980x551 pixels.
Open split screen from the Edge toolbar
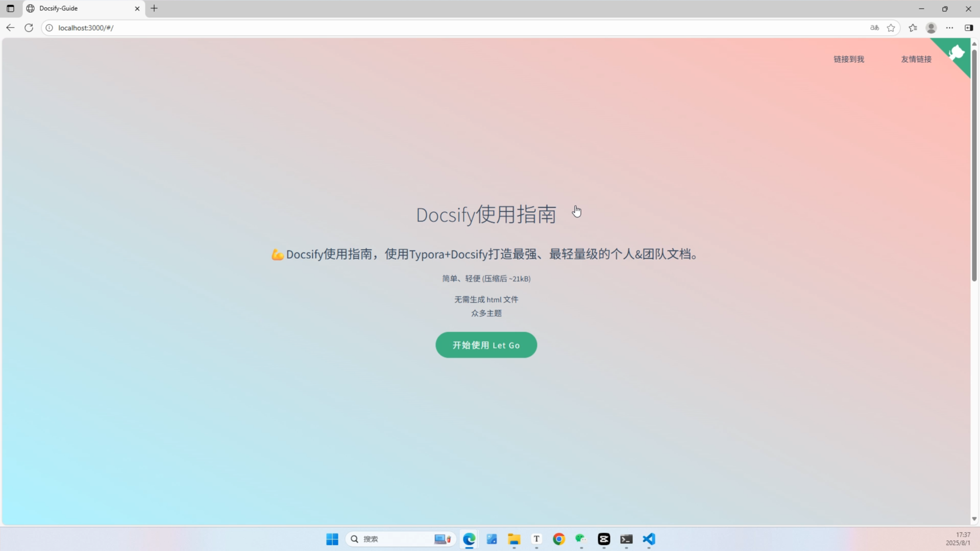[x=969, y=28]
